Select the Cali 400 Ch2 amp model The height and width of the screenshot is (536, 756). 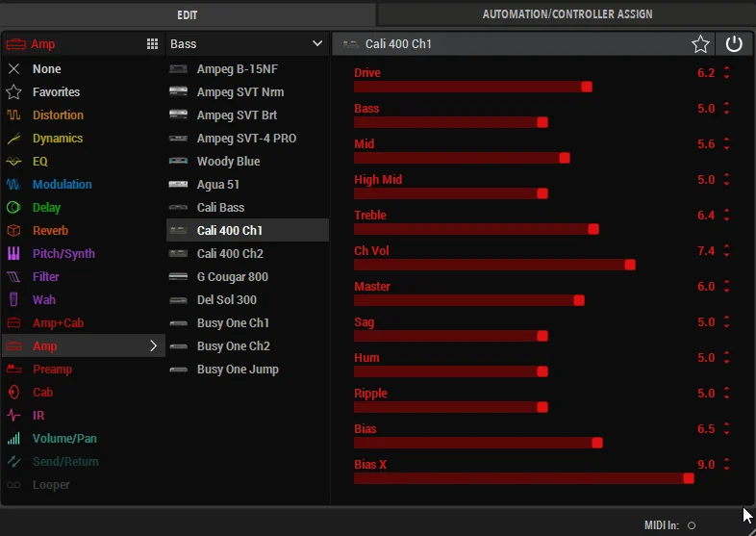click(247, 254)
